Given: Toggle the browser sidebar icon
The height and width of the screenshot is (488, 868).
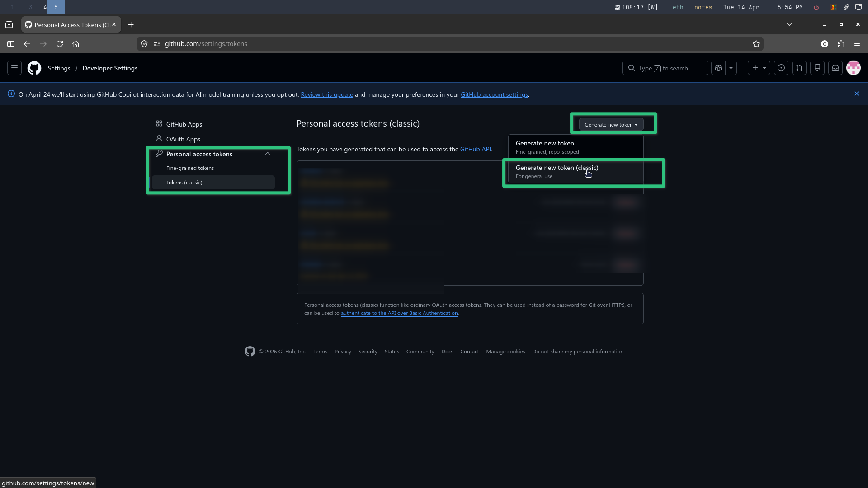Looking at the screenshot, I should pos(11,44).
